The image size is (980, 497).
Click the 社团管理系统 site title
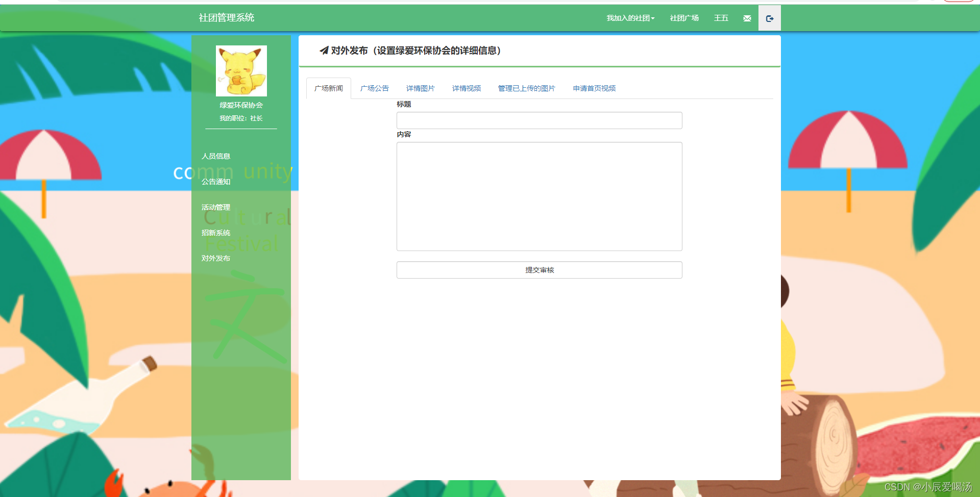click(x=227, y=18)
